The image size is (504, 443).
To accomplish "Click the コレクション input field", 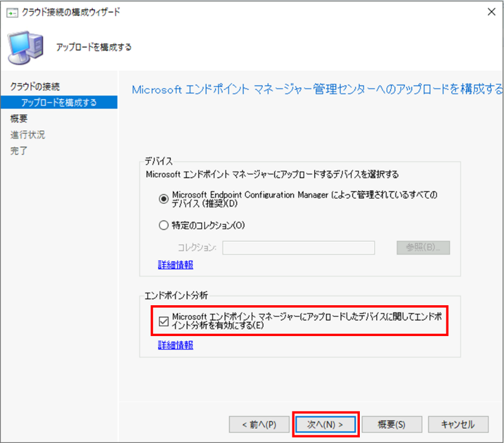I will pos(298,248).
